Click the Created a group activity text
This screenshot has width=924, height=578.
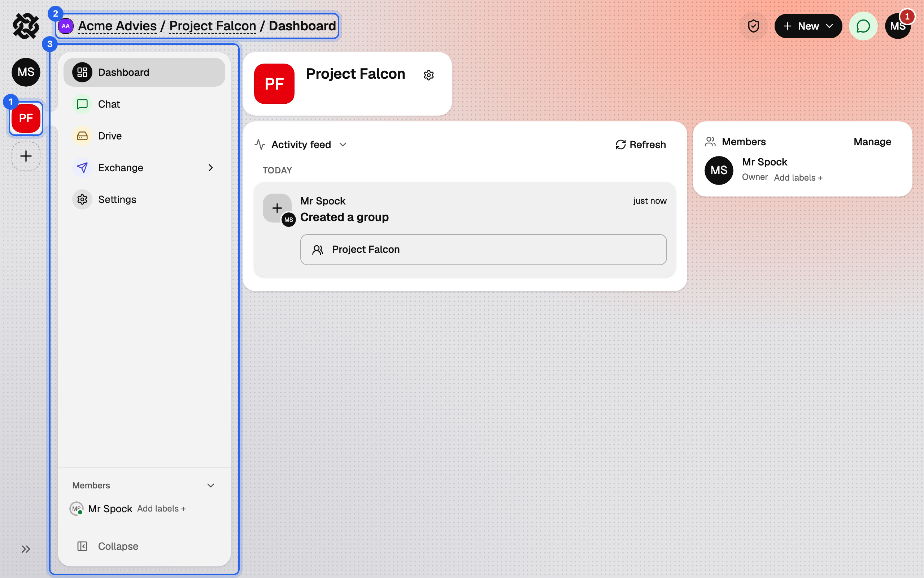(344, 217)
